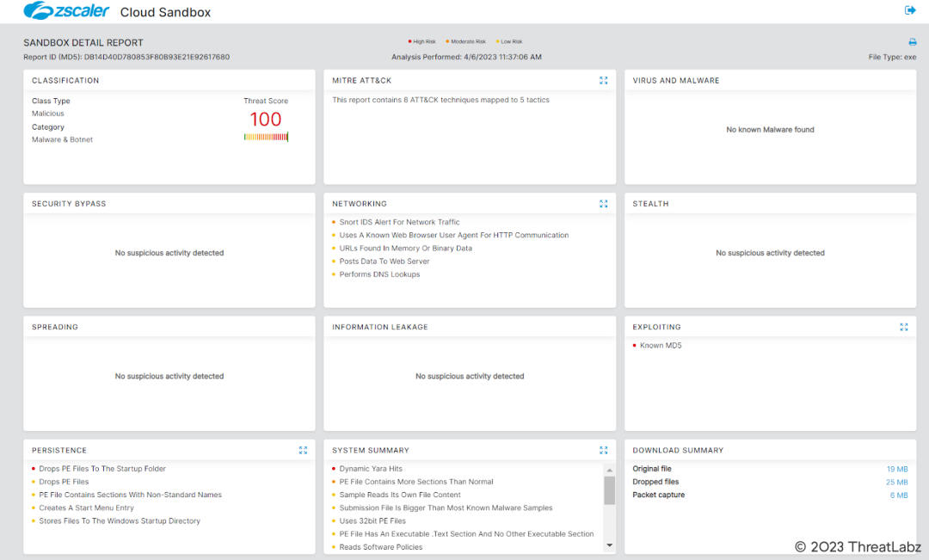The width and height of the screenshot is (929, 560).
Task: Expand the Persistence panel
Action: pyautogui.click(x=303, y=450)
